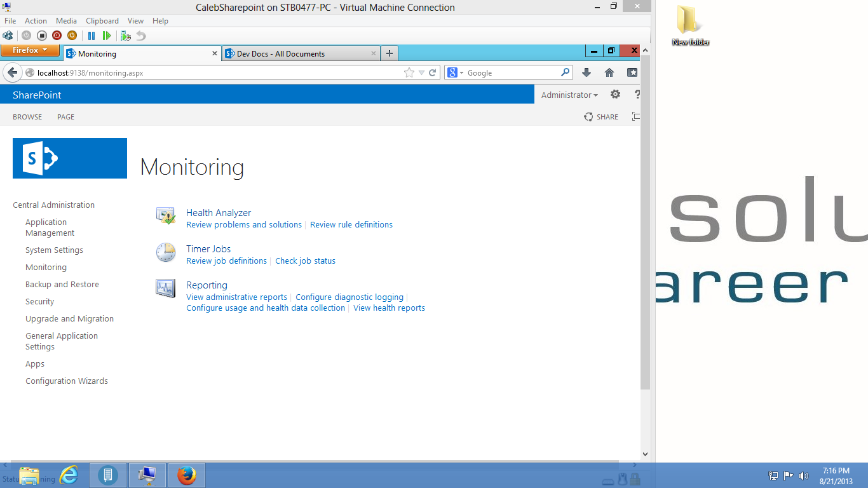Click the VM Checkpoint snapshot icon
Viewport: 868px width, 488px height.
tap(126, 36)
